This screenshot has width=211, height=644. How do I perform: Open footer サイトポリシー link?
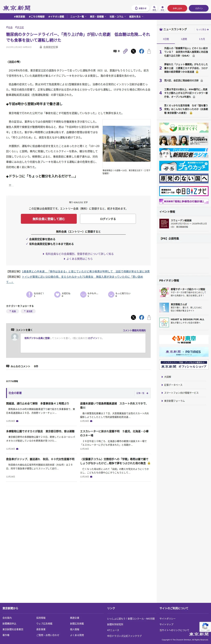[168, 618]
